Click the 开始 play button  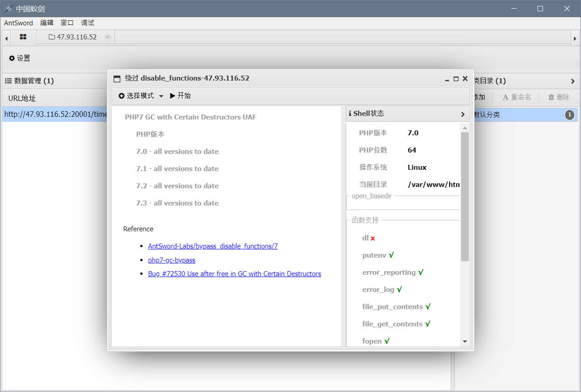coord(180,96)
